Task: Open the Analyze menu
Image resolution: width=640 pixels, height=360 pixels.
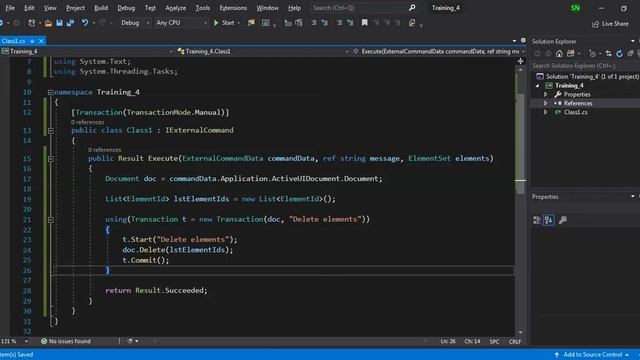Action: (176, 8)
